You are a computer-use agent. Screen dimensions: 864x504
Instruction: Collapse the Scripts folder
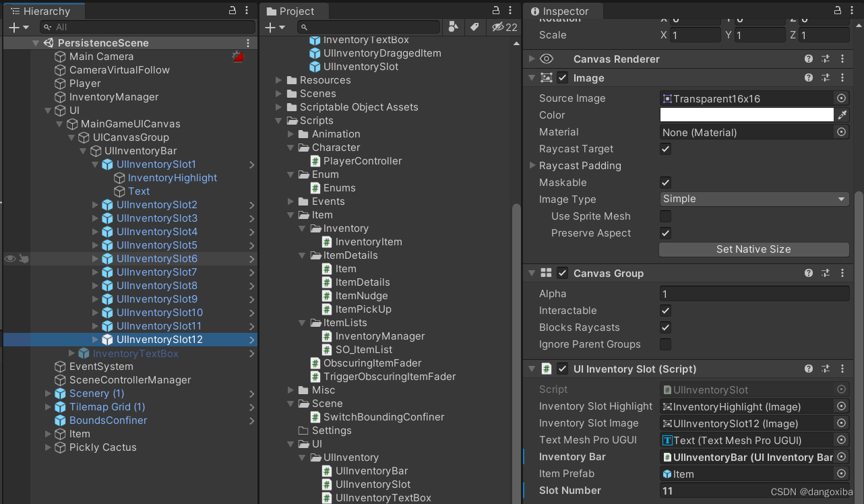click(279, 121)
